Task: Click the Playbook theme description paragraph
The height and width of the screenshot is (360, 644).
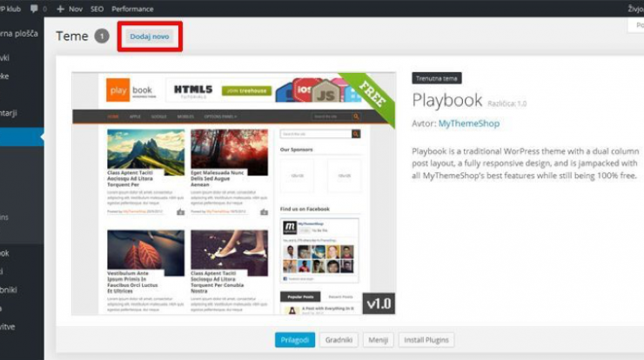Action: pyautogui.click(x=526, y=163)
